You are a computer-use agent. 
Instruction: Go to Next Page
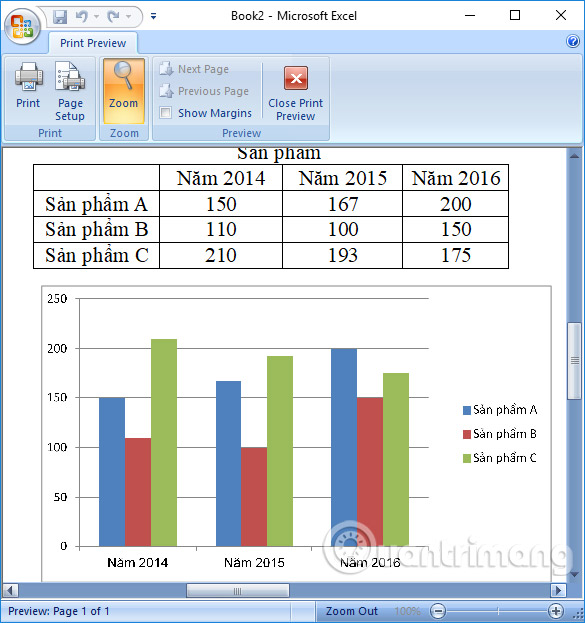tap(195, 69)
